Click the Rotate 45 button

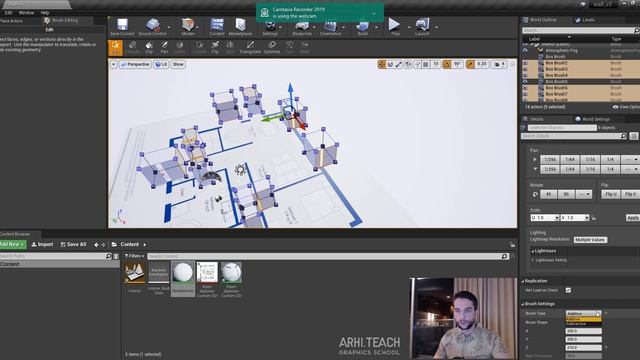[548, 194]
